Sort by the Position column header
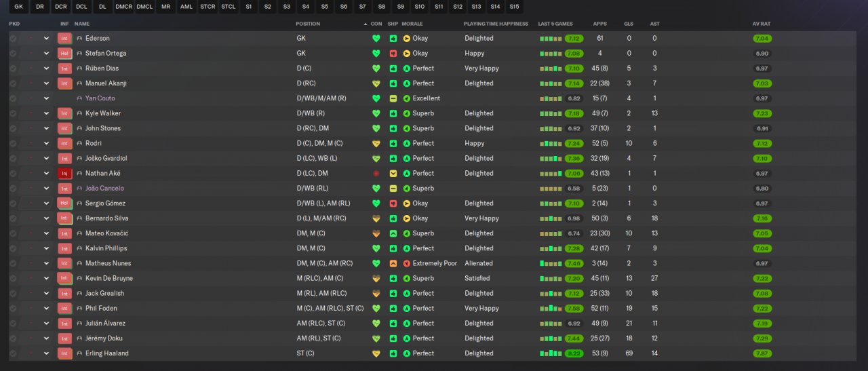Screen dimensions: 868x371 [x=308, y=24]
